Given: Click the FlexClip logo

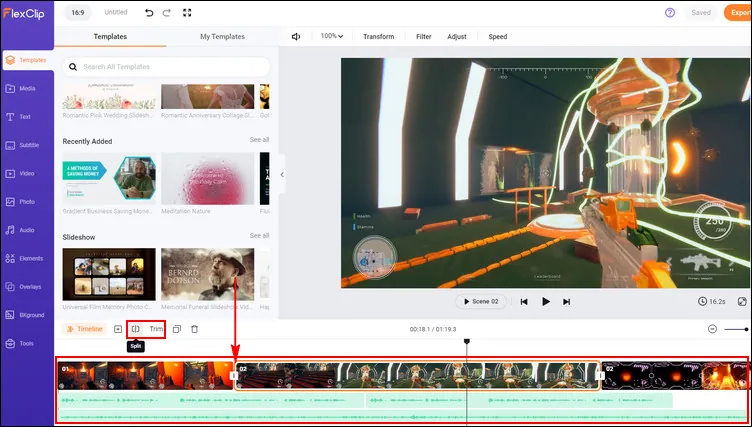Looking at the screenshot, I should click(24, 13).
